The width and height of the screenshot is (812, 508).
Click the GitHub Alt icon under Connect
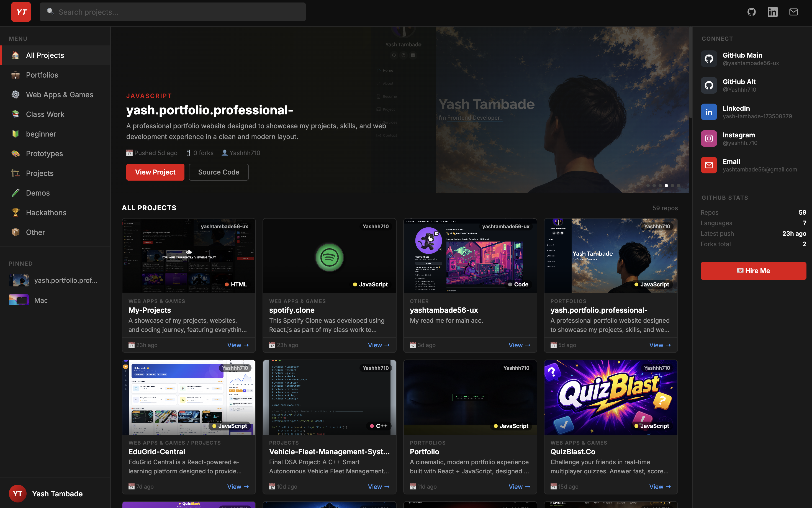(709, 85)
